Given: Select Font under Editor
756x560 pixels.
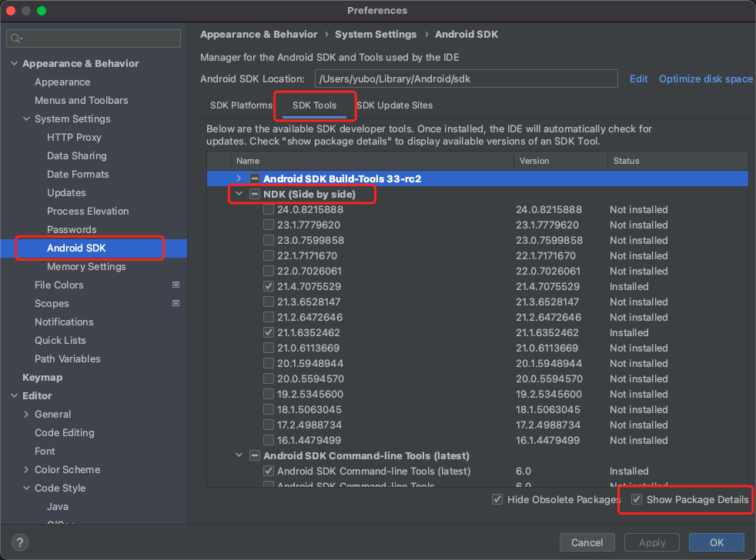Looking at the screenshot, I should coord(45,451).
